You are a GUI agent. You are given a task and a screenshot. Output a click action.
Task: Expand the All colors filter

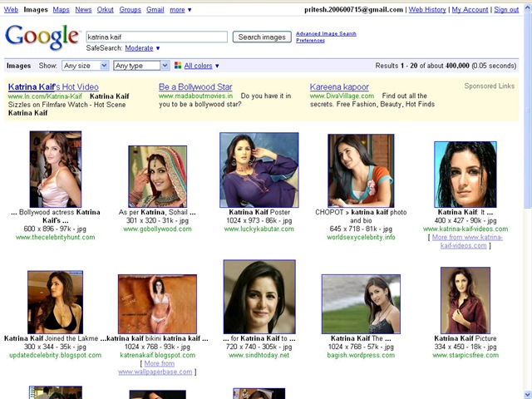click(201, 66)
